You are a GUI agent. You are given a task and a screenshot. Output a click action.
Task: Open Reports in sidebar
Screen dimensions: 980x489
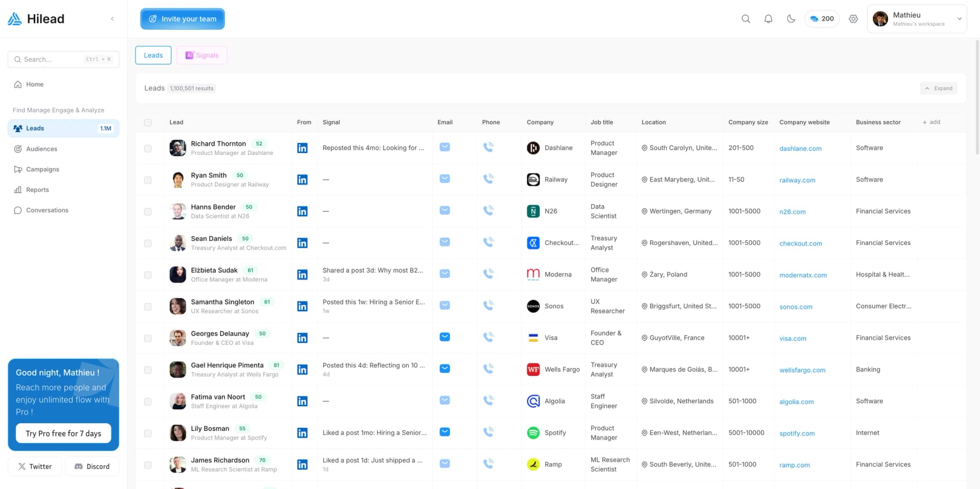coord(63,189)
